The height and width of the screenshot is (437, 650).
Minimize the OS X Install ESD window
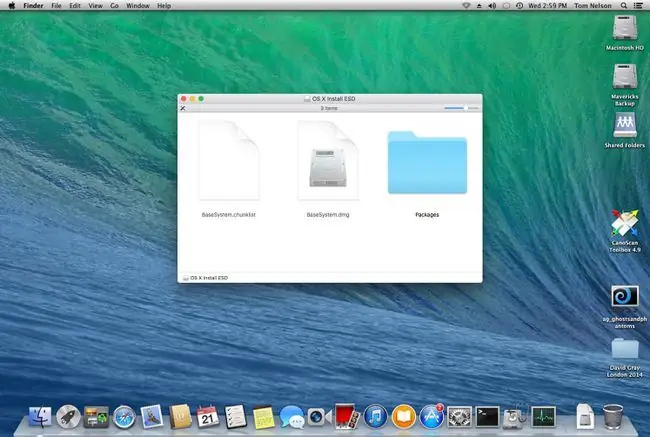192,99
